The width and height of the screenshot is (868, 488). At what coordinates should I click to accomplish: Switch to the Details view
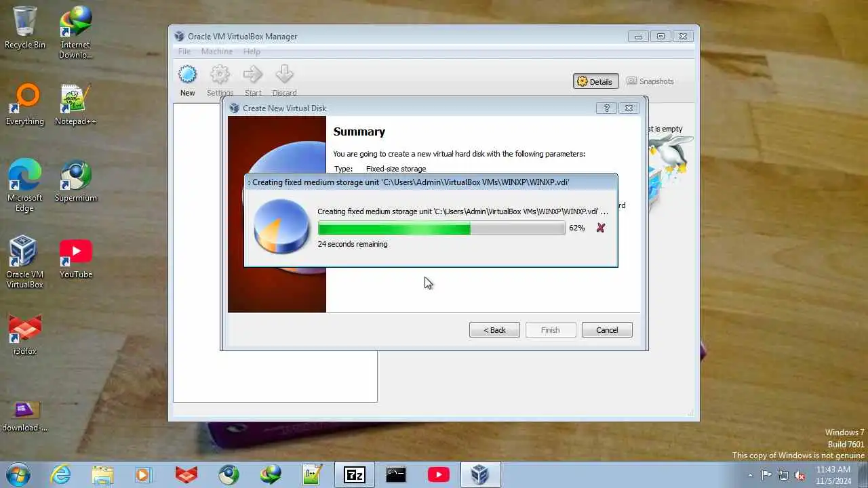(595, 81)
